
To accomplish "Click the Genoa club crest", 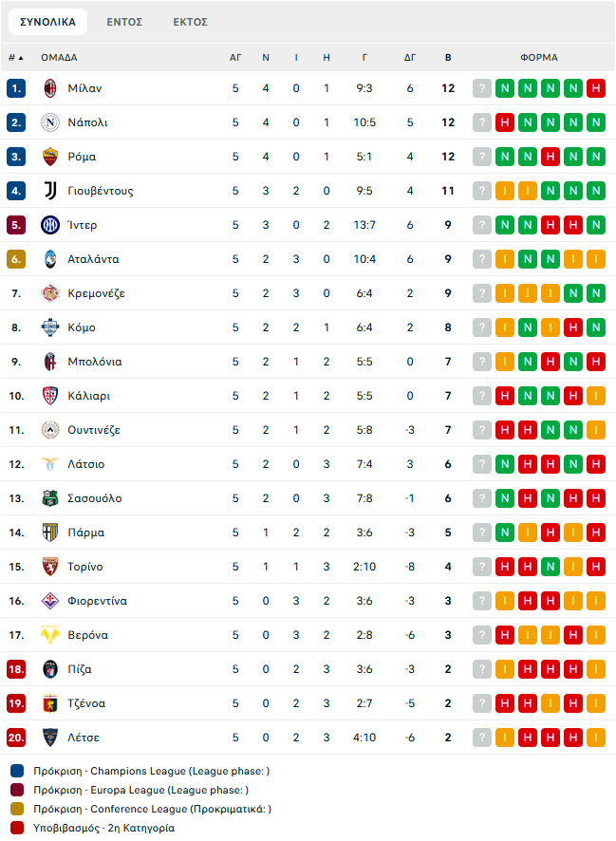I will [x=50, y=703].
